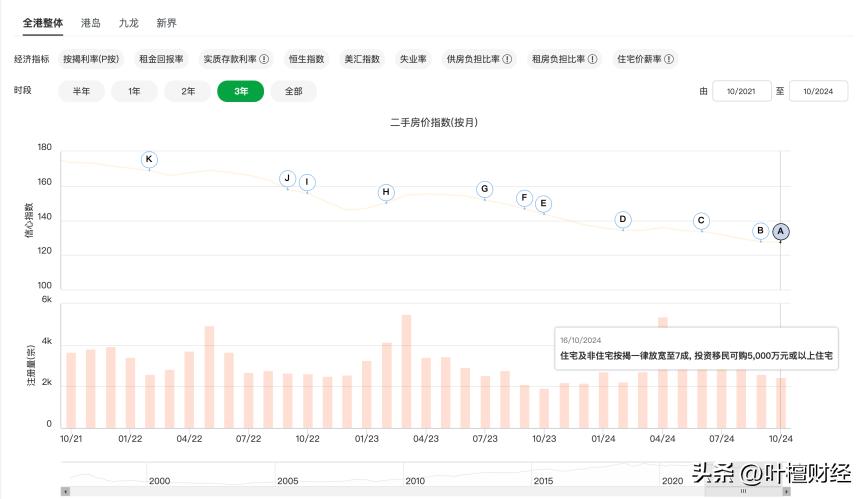
Task: Select the 半年 time range button
Action: [x=81, y=91]
